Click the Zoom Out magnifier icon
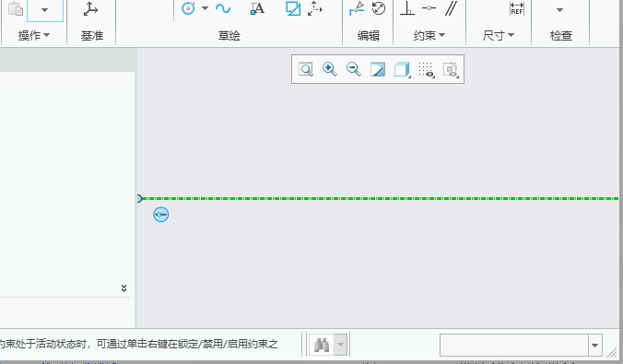 tap(354, 69)
